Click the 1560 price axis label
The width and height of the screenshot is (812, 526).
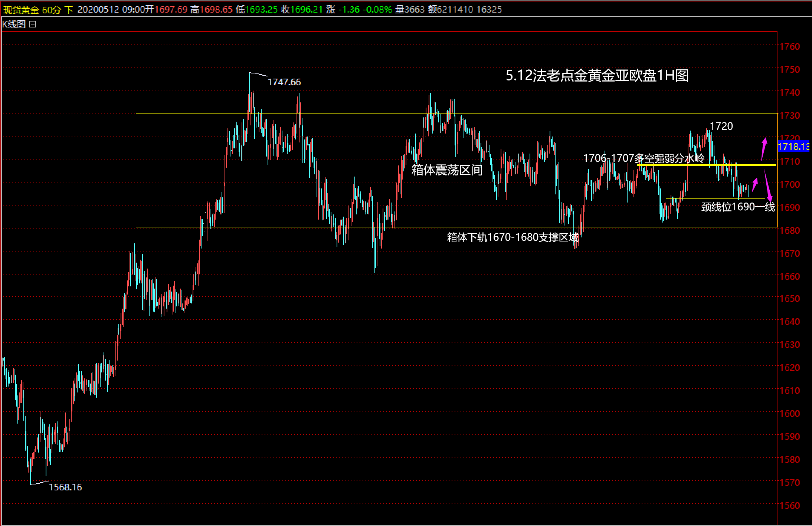coord(790,505)
